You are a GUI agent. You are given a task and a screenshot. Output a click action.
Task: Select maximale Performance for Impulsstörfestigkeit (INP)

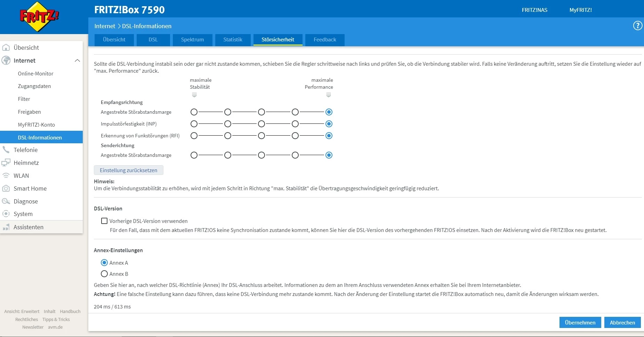[x=329, y=124]
